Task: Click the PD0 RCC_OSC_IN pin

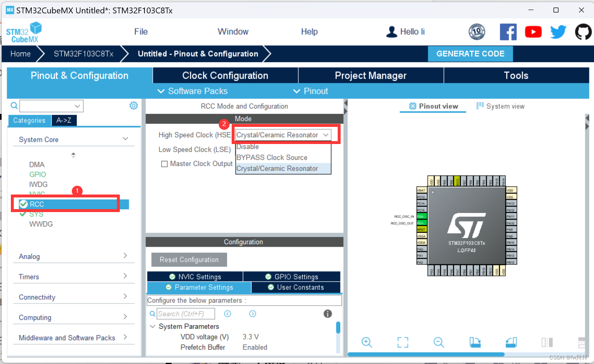Action: tap(422, 216)
